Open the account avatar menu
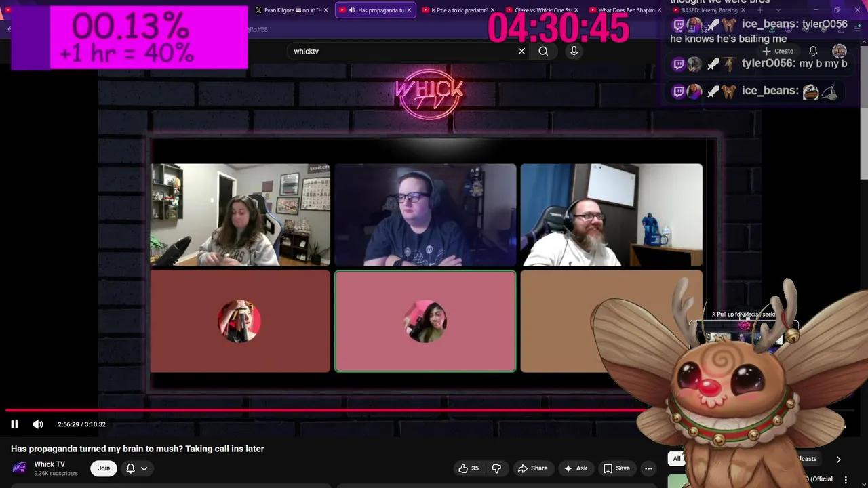The width and height of the screenshot is (868, 488). tap(840, 51)
